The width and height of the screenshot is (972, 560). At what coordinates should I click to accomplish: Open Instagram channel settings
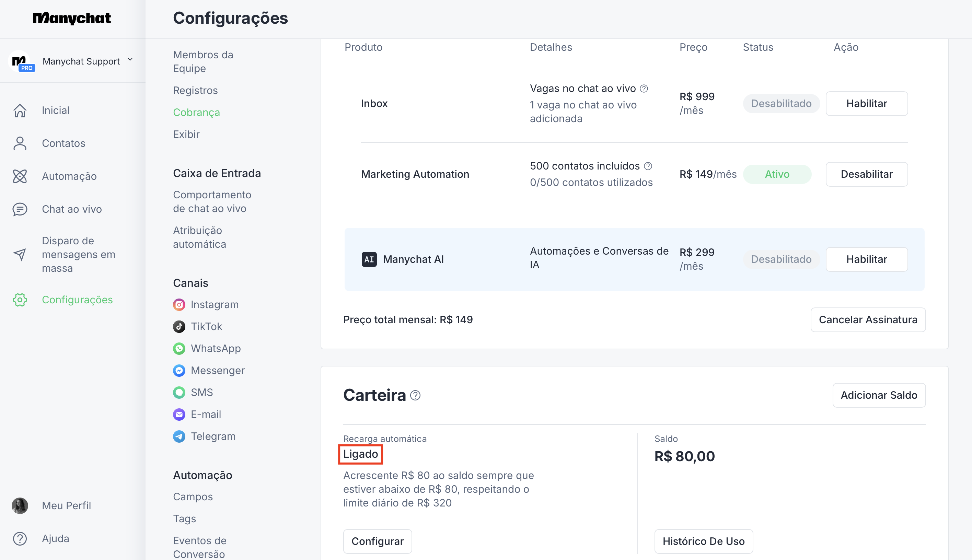click(x=215, y=305)
